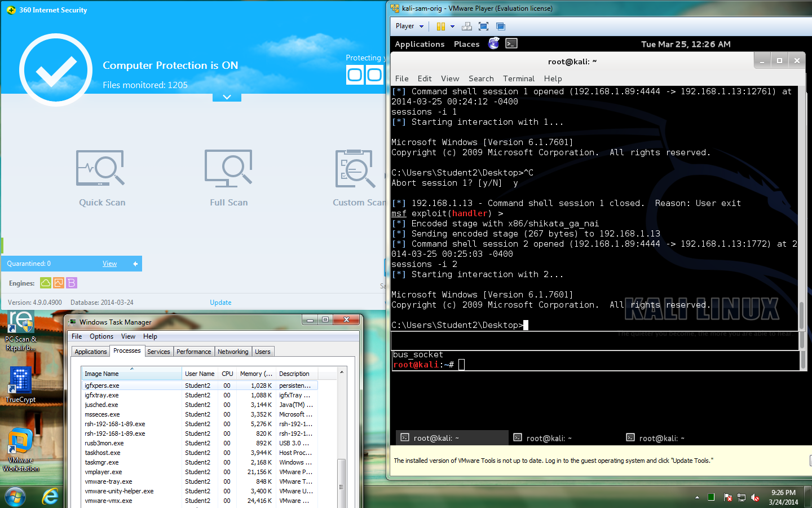This screenshot has width=812, height=508.
Task: Select the msseces.exe process row
Action: tap(200, 414)
